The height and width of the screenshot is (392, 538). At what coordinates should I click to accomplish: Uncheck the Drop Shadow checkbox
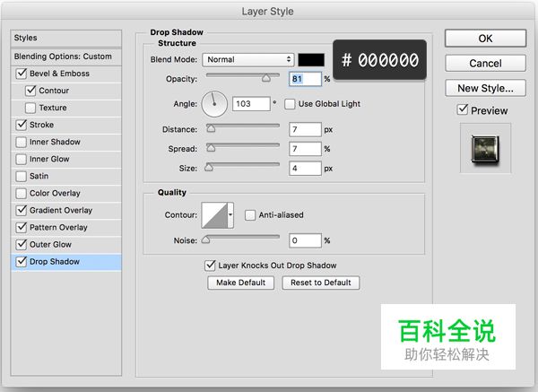pos(22,262)
